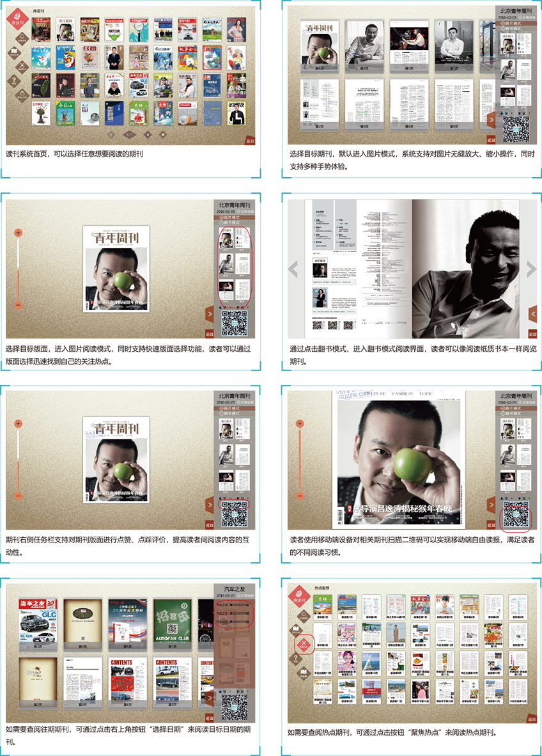542x756 pixels.
Task: Turn to the next spread with the right arrow in flip-book view
Action: click(x=531, y=269)
